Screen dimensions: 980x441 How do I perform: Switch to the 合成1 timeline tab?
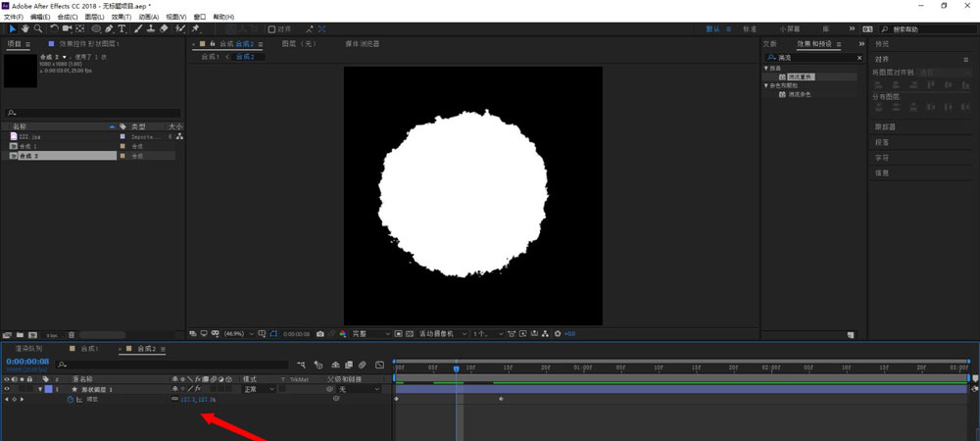click(x=89, y=349)
